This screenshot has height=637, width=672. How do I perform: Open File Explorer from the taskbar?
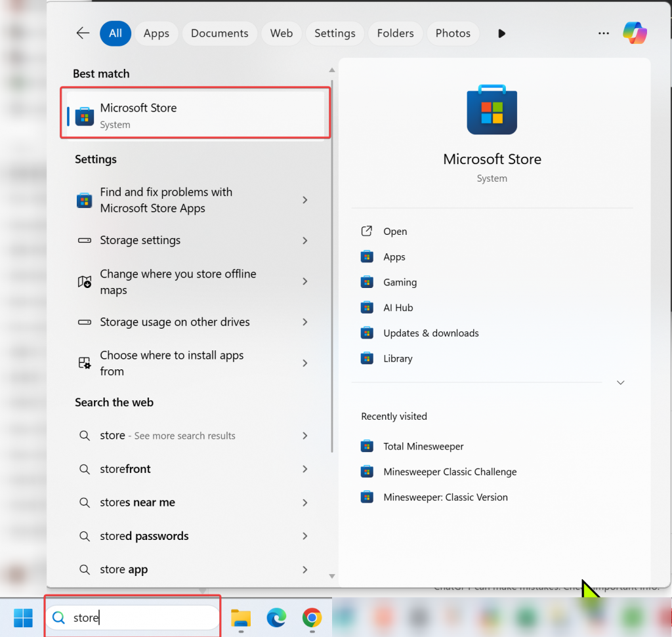click(x=241, y=618)
